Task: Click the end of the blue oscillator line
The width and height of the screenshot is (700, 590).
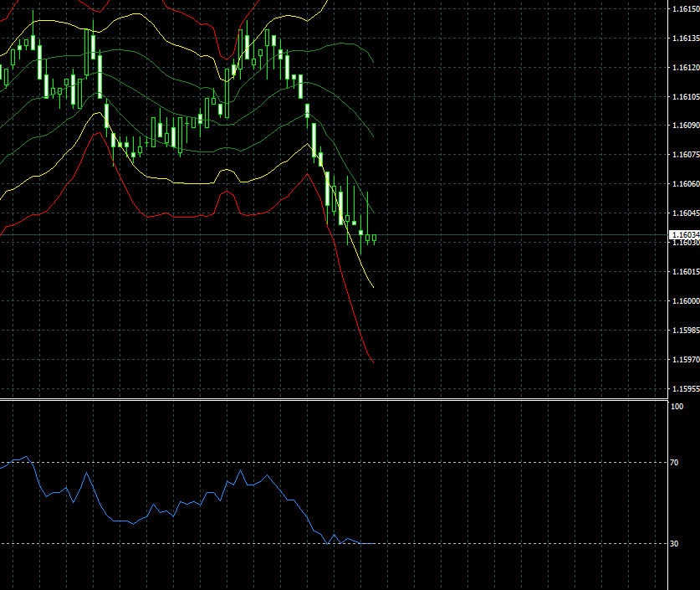Action: (374, 543)
